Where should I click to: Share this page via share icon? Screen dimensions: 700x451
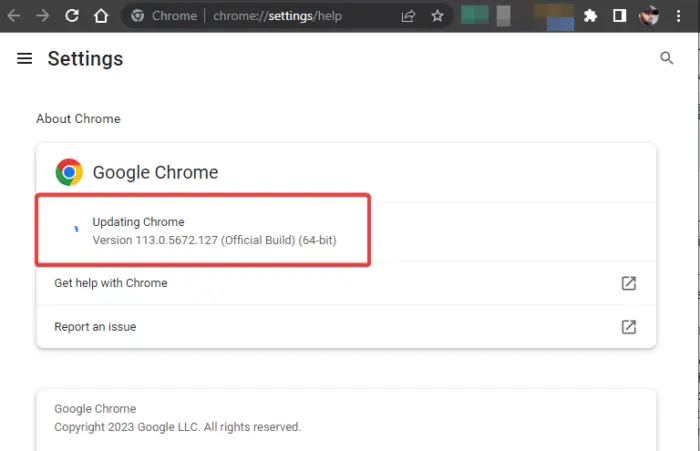click(408, 17)
